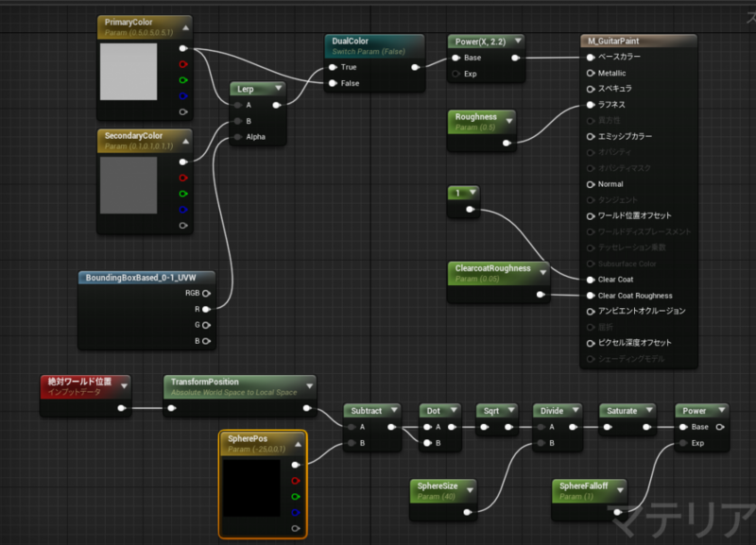Screen dimensions: 756x545
Task: Select the Dot node title
Action: point(433,411)
